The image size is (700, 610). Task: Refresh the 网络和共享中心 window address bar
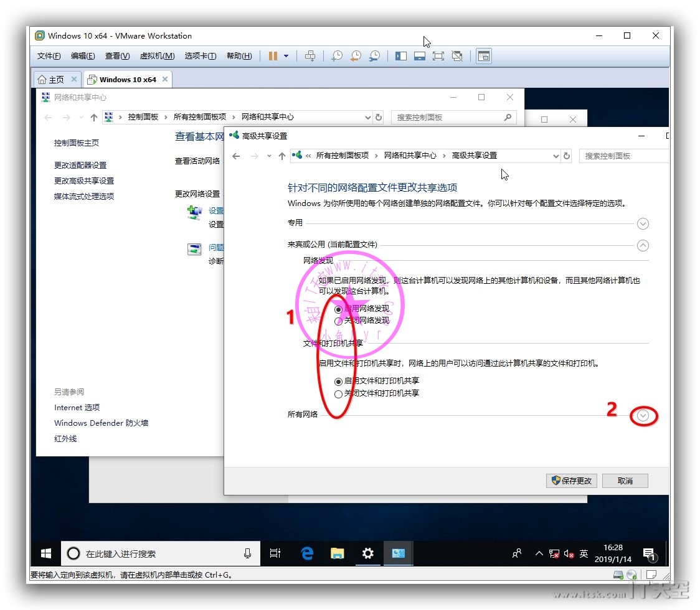coord(379,118)
